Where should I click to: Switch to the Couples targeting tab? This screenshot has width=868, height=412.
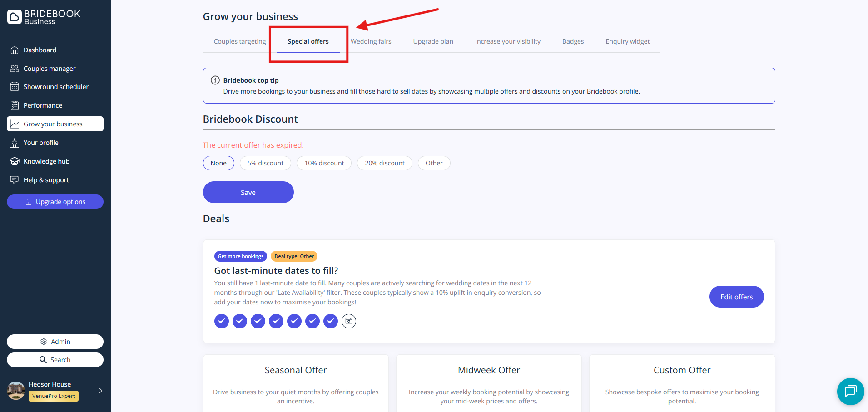(x=239, y=41)
